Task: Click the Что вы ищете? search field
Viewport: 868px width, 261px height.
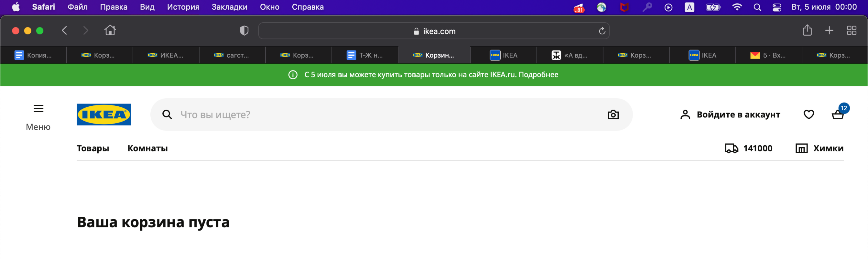Action: 392,114
